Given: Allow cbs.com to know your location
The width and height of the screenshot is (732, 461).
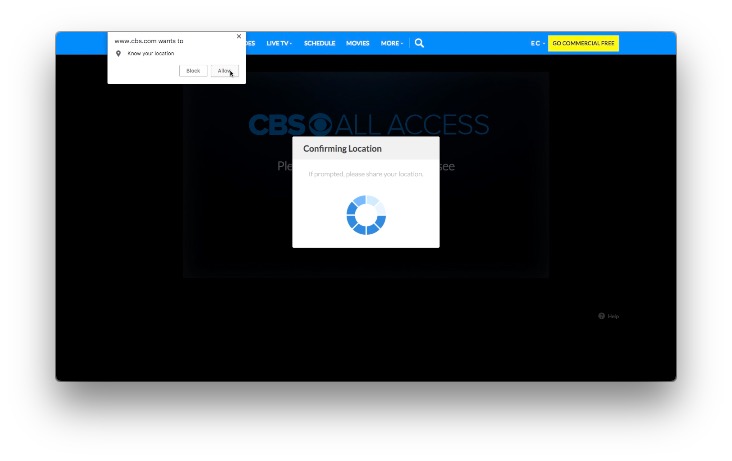Looking at the screenshot, I should [x=225, y=71].
